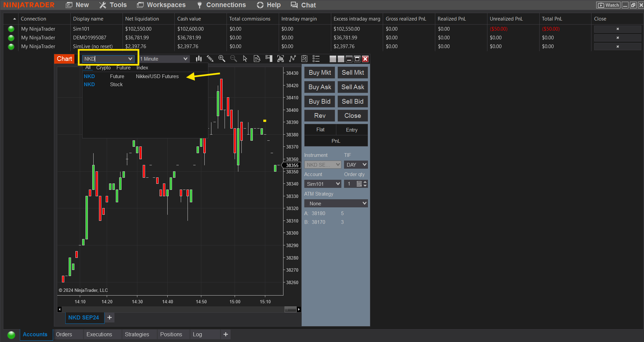Open the chart toolbar icon left of the list icon

(x=304, y=59)
